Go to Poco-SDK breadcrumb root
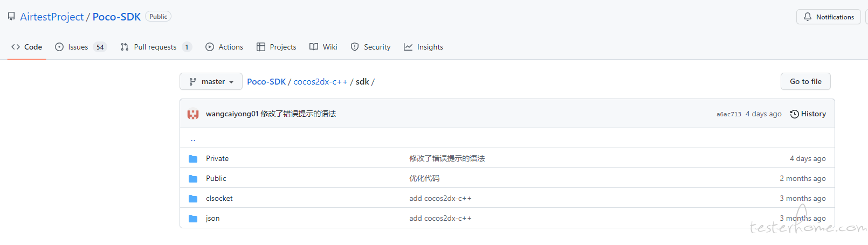 click(266, 82)
